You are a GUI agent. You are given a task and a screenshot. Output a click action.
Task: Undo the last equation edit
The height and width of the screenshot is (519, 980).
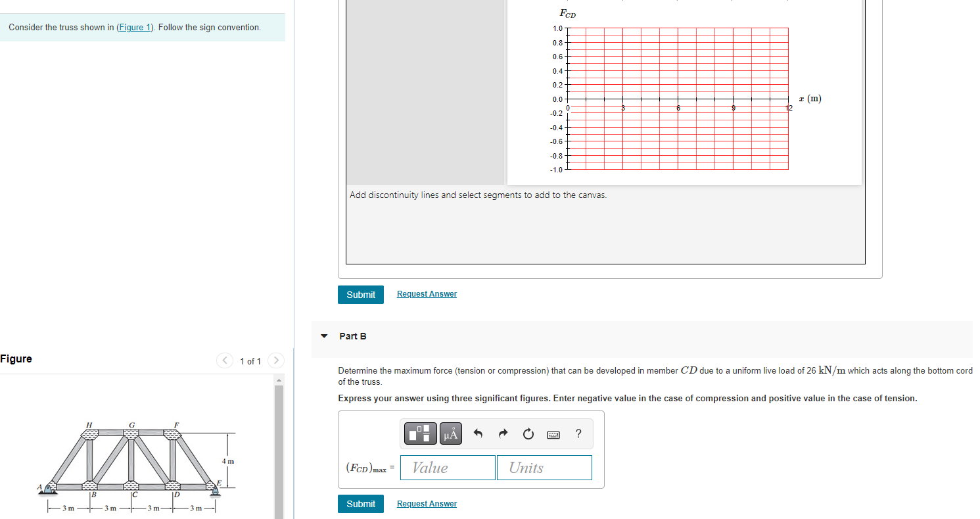point(478,433)
